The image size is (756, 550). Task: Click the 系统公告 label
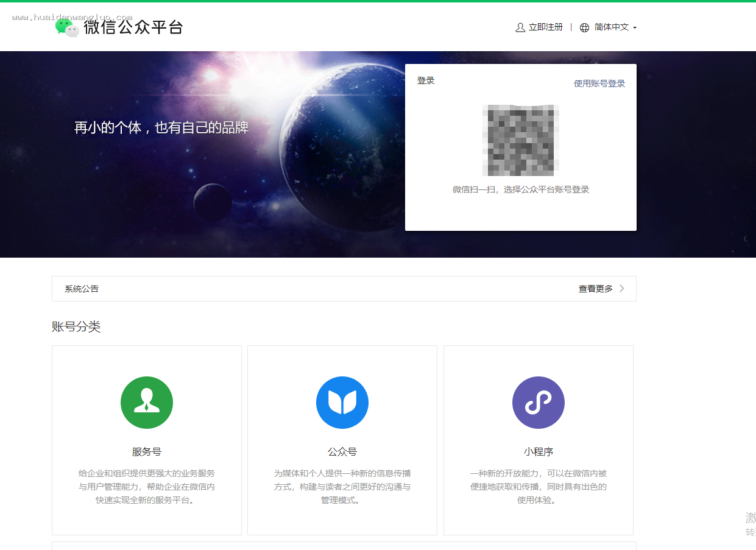coord(82,289)
